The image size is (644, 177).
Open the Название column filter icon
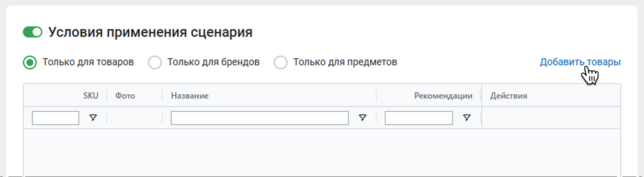point(363,118)
